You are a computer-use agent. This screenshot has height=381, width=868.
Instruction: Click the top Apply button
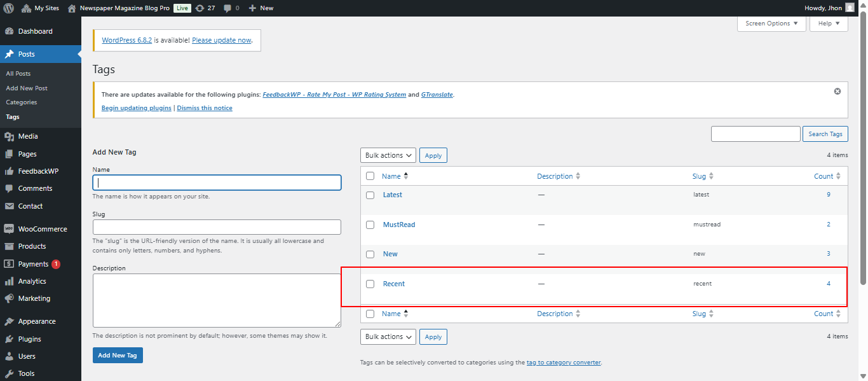433,155
